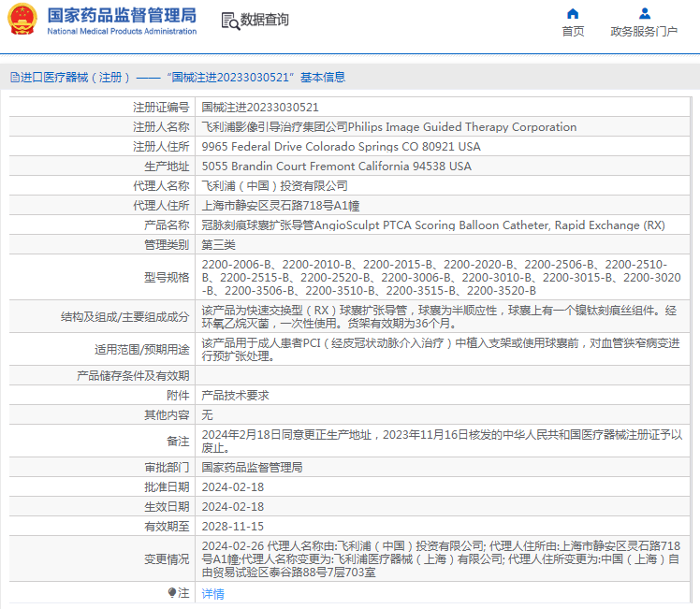The height and width of the screenshot is (609, 700).
Task: Click the 结构及组成/主要组成成分 label
Action: point(125,317)
